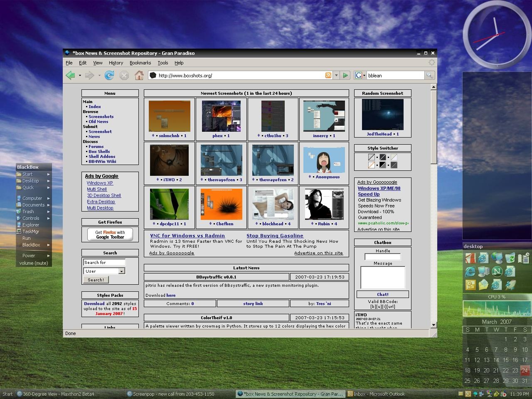Open the Tools menu
The image size is (532, 399).
(x=163, y=63)
